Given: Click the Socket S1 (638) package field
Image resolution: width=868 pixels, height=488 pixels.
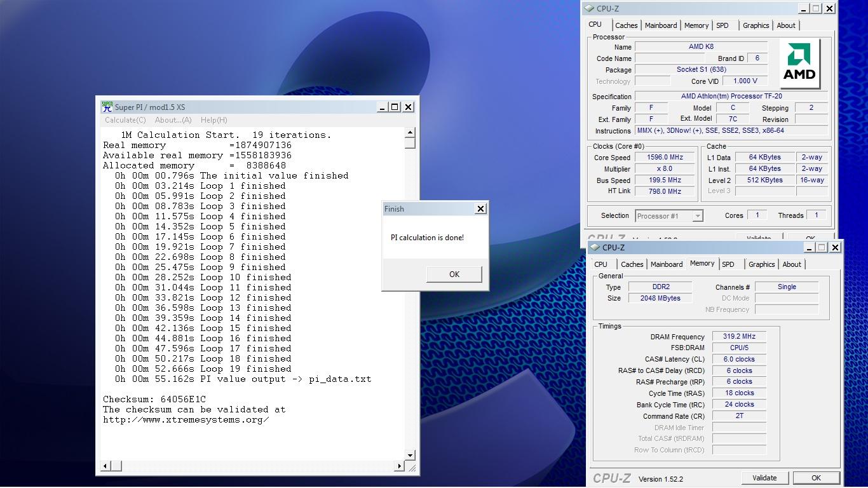Looking at the screenshot, I should [x=701, y=70].
